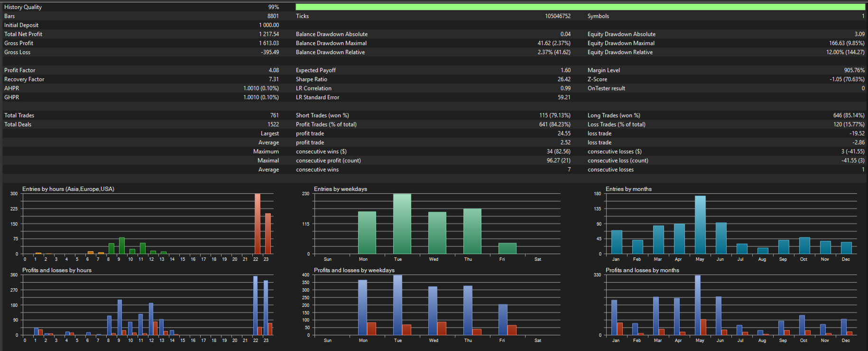Click the Profits and losses by months title
Screen dimensions: 868x351
click(642, 270)
